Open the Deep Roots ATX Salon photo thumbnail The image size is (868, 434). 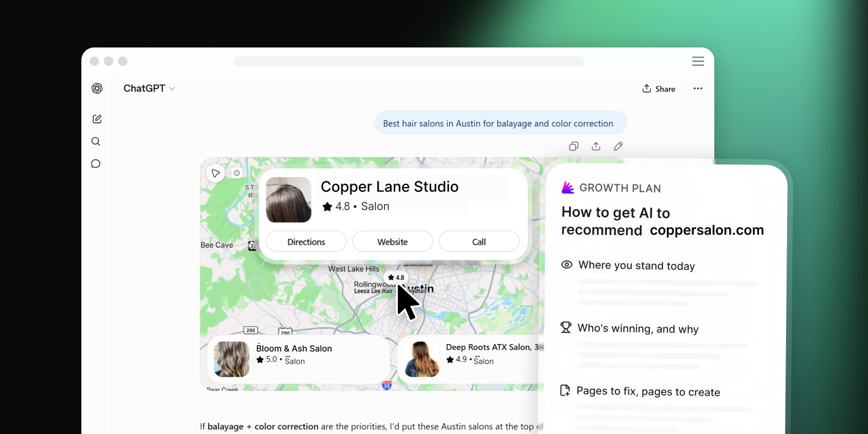coord(422,359)
